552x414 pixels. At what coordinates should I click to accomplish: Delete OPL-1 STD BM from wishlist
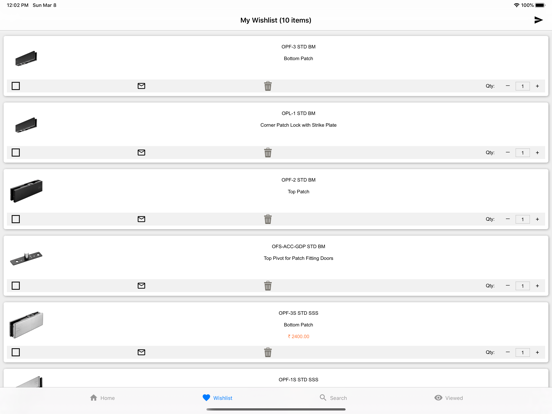[x=268, y=152]
